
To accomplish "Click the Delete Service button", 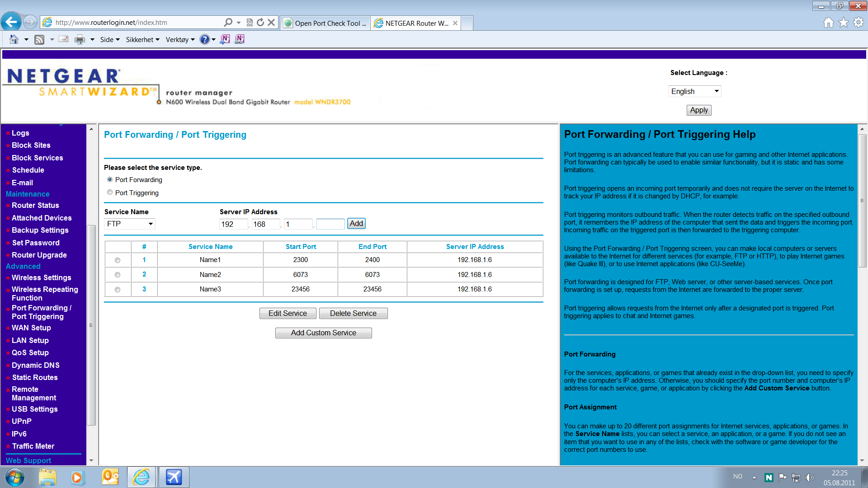I will [353, 313].
